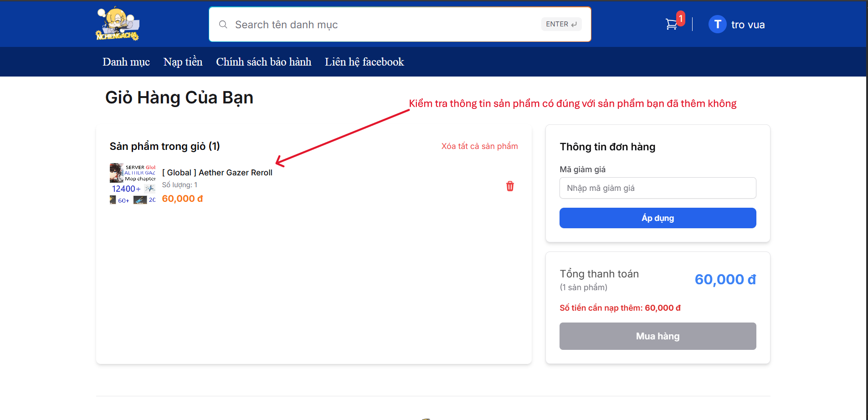Open 'Chính sách bảo hành' menu item
Screen dimensions: 868x420
click(x=263, y=62)
